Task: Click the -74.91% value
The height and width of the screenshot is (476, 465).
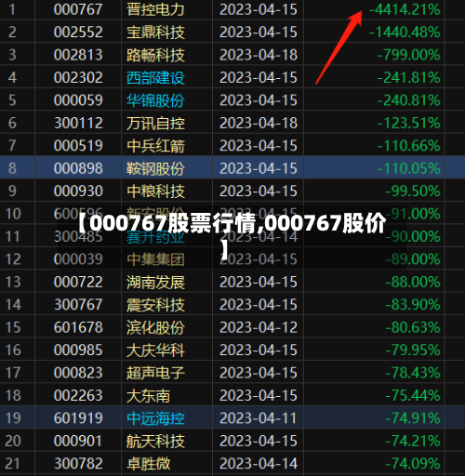Action: point(413,418)
